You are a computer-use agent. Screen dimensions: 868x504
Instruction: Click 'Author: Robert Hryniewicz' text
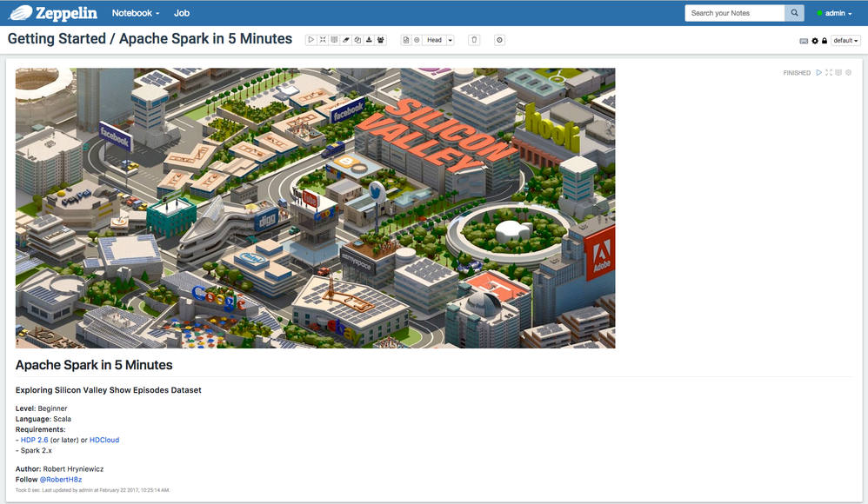[60, 468]
